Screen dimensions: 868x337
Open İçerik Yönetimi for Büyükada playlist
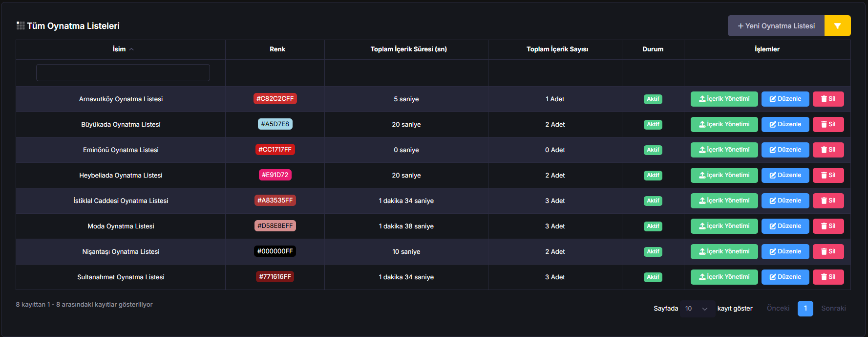click(x=724, y=124)
